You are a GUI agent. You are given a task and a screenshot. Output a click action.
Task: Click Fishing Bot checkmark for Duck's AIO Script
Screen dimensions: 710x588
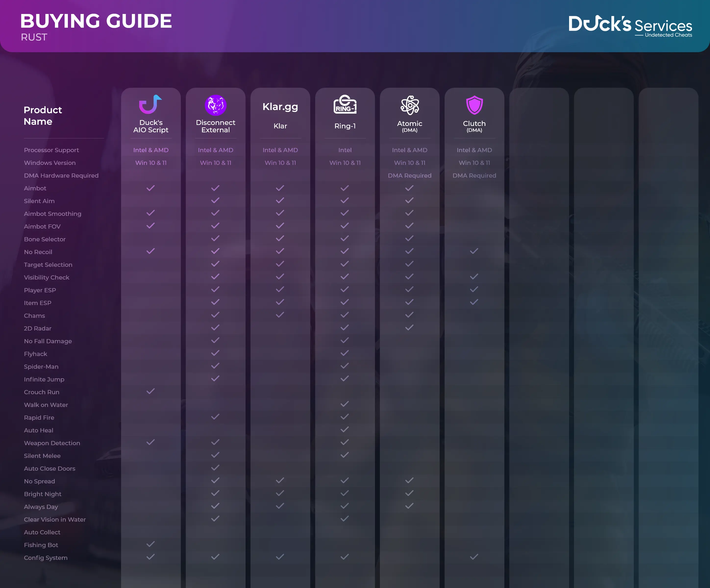coord(150,544)
